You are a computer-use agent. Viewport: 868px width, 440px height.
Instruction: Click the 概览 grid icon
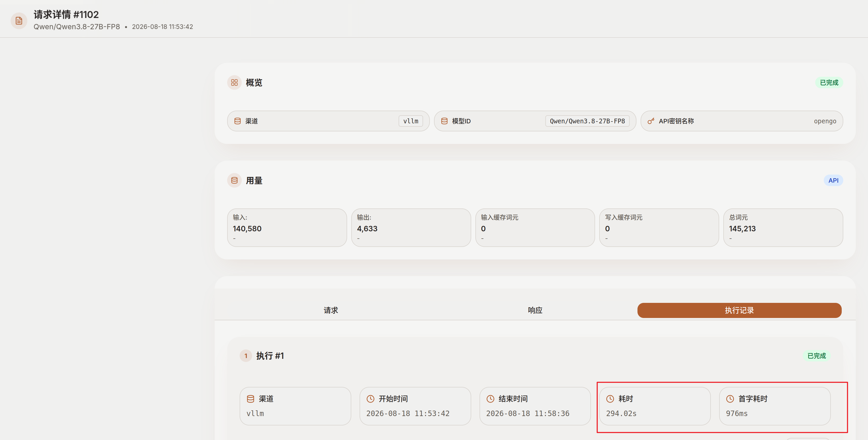point(234,82)
